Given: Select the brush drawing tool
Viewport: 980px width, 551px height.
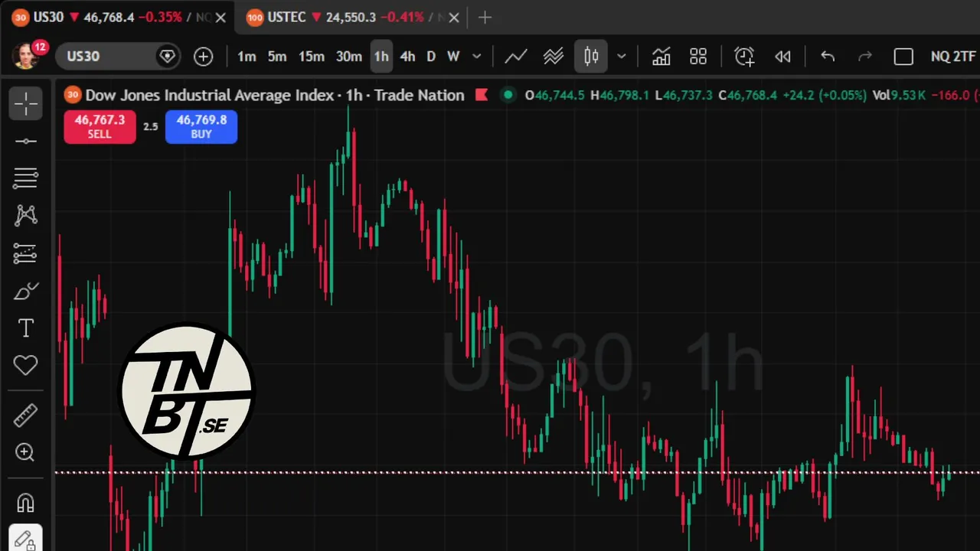Looking at the screenshot, I should point(25,292).
